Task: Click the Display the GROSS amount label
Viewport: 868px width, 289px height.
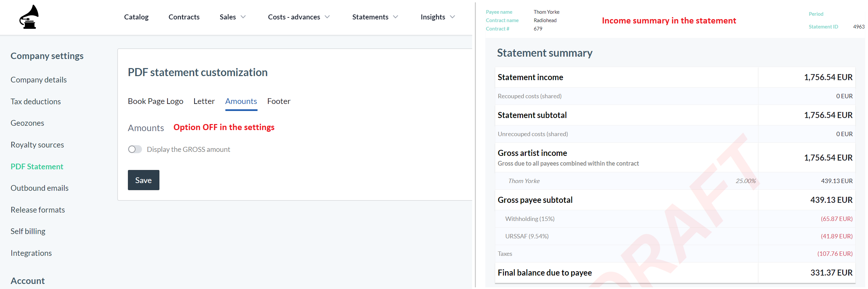Action: (188, 150)
